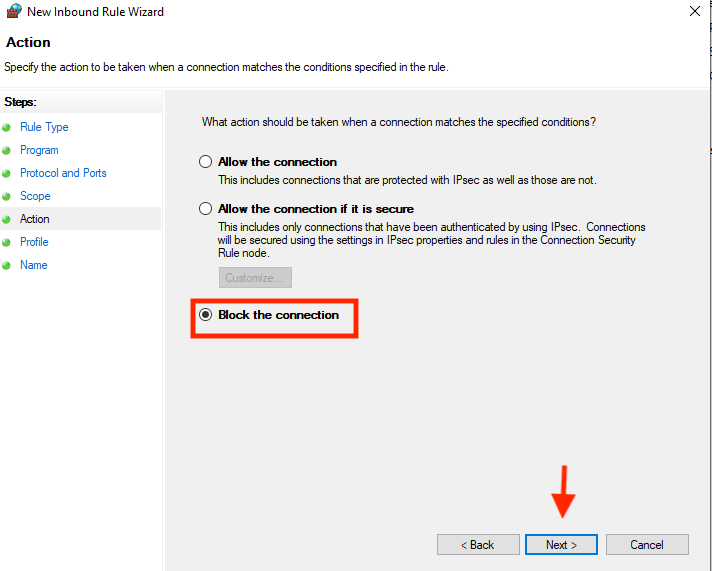Jump to Protocol and Ports step
The width and height of the screenshot is (712, 571).
(x=63, y=173)
